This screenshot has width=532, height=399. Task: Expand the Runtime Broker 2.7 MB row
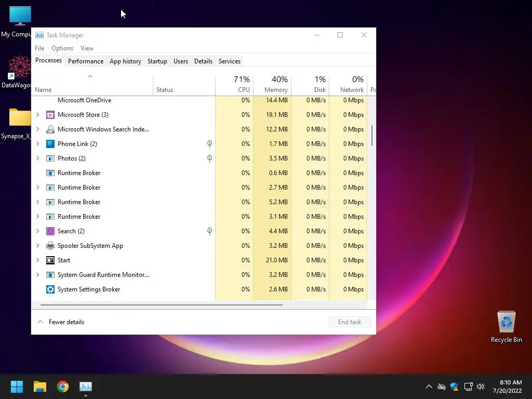tap(38, 187)
